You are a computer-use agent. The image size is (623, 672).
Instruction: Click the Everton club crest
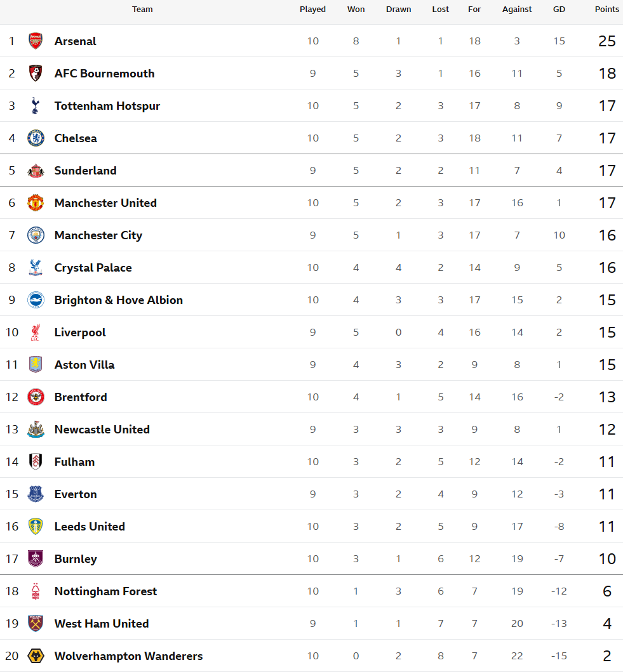tap(36, 494)
